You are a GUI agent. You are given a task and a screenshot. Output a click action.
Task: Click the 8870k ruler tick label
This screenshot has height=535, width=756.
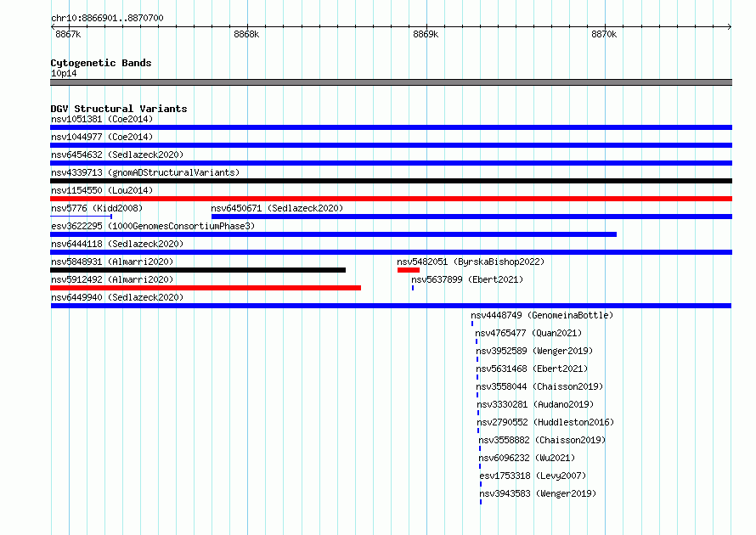click(604, 34)
